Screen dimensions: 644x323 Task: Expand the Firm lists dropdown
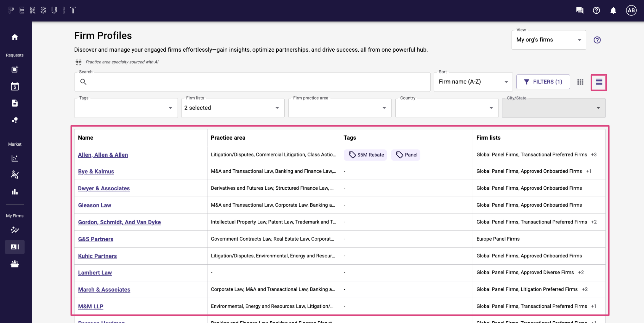pos(233,108)
